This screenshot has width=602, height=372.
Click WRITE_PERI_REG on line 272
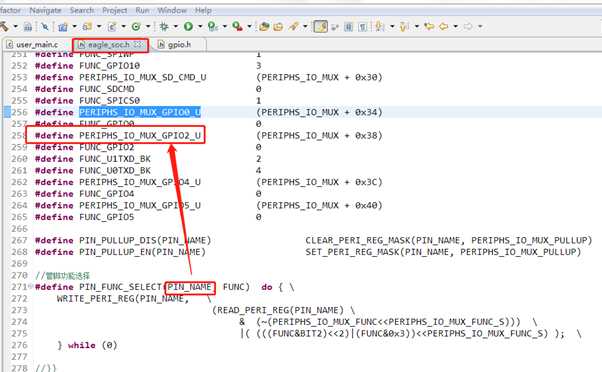coord(96,298)
